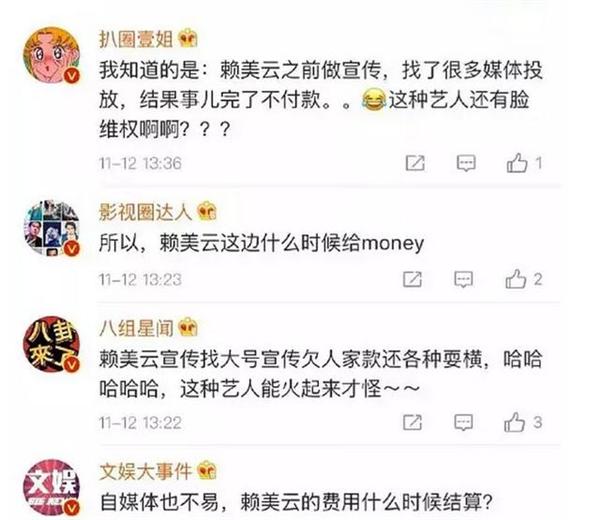Image resolution: width=600 pixels, height=520 pixels.
Task: Repost the 八组星闻 comment
Action: [x=412, y=422]
